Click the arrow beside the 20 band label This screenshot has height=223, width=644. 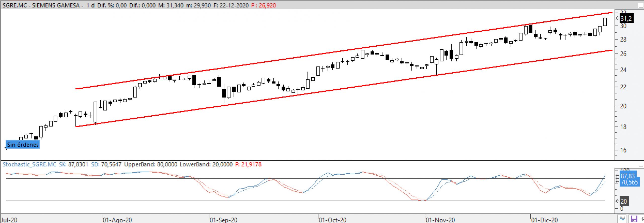[617, 201]
